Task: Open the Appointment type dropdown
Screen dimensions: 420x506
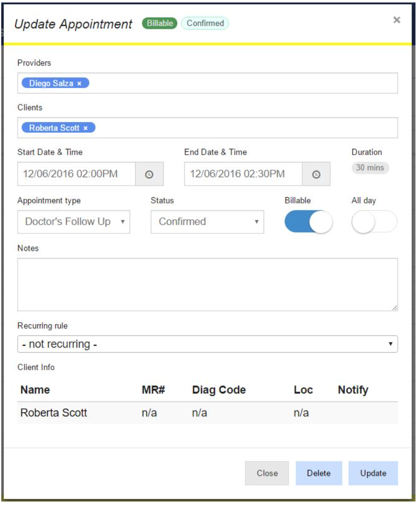Action: point(74,222)
